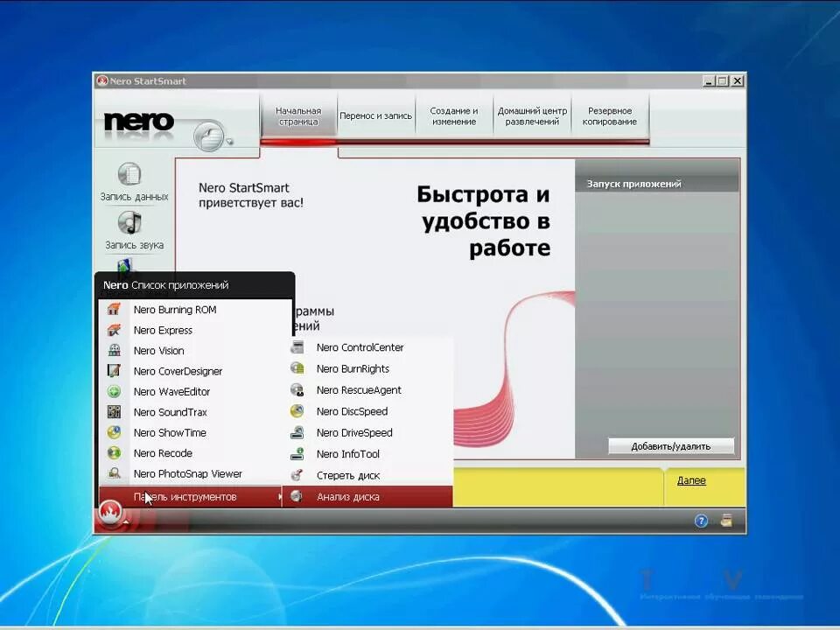The width and height of the screenshot is (840, 630).
Task: Click the Добавить/удалить button
Action: click(671, 446)
